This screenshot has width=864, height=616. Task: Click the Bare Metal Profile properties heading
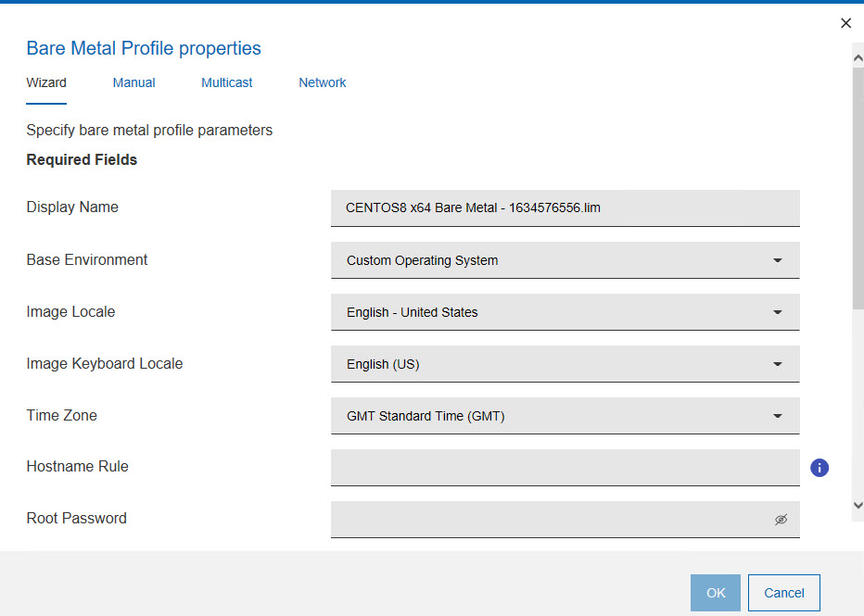(x=144, y=48)
